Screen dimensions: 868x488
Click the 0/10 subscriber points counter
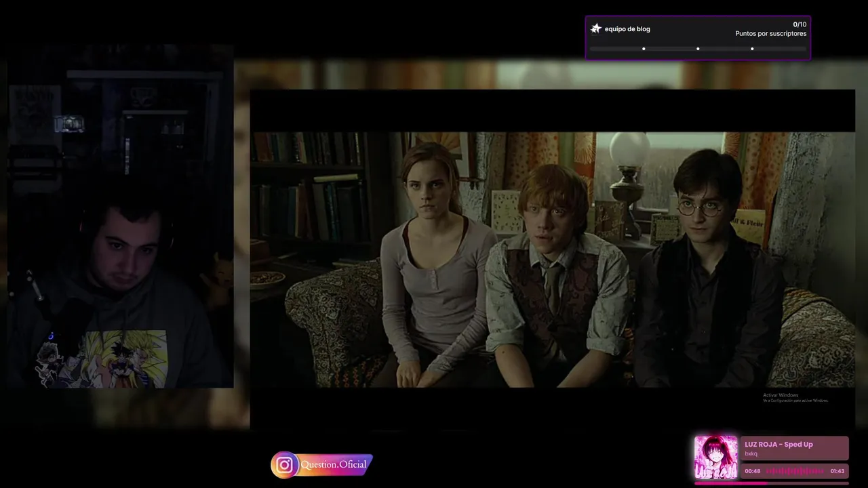point(800,24)
